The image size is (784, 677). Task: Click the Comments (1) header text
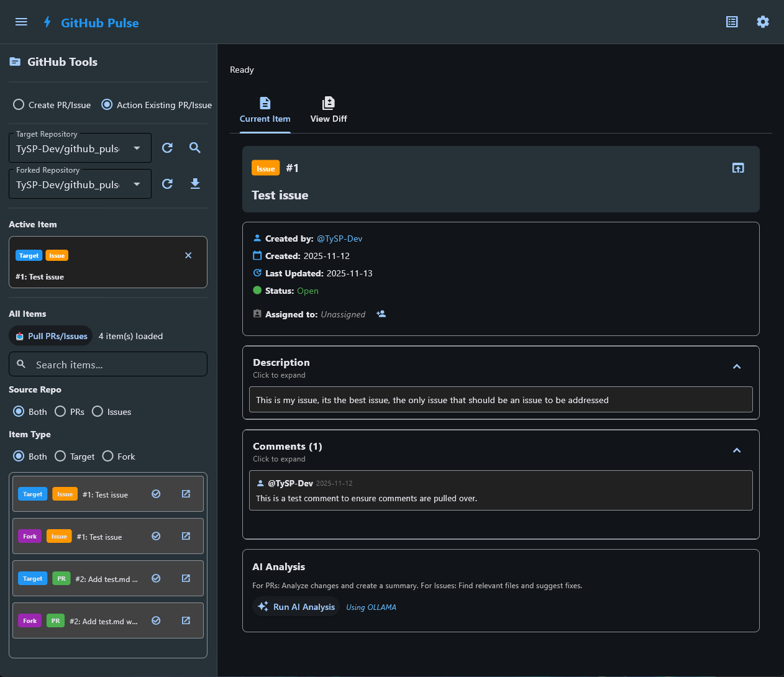288,446
